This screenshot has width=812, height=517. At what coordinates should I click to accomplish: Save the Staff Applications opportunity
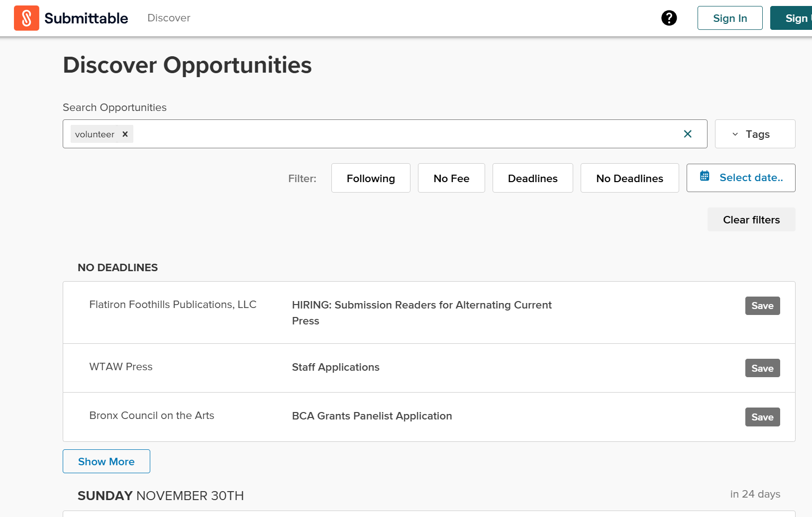click(x=762, y=368)
